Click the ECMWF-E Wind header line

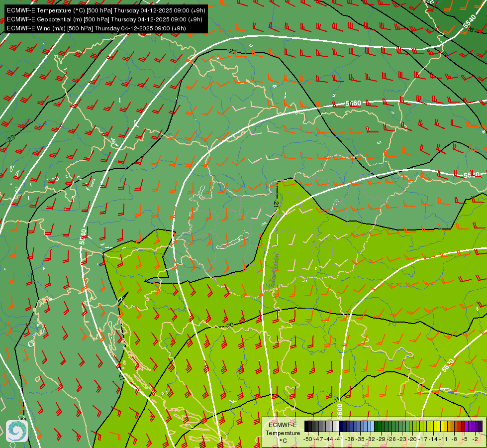(97, 28)
